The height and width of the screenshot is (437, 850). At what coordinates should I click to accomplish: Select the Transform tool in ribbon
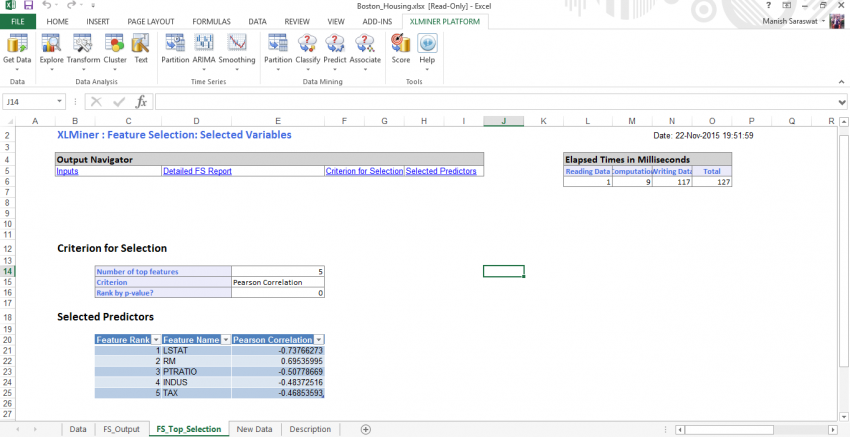click(x=83, y=46)
